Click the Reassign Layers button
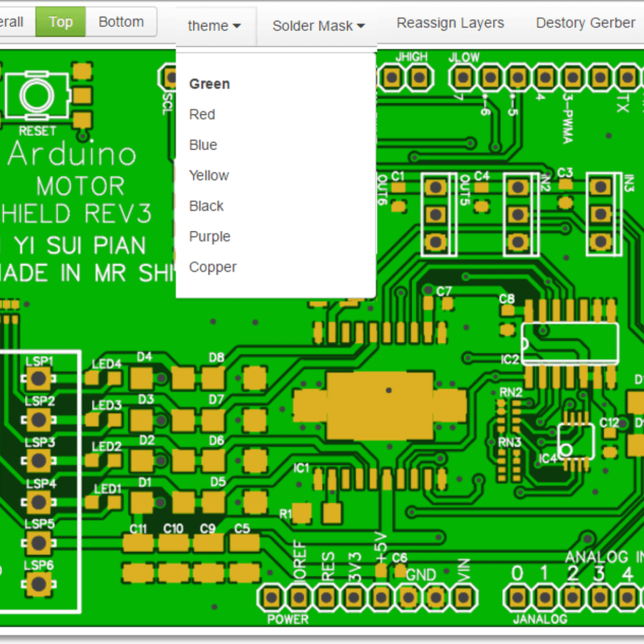644x644 pixels. point(450,23)
